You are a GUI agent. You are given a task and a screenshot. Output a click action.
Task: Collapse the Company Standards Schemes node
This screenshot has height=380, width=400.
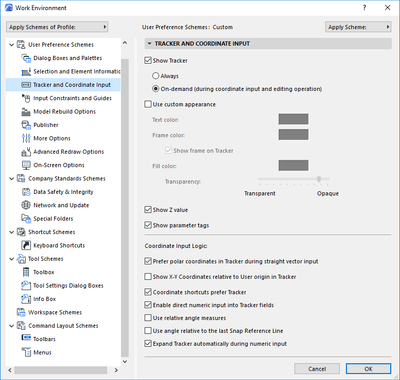tap(11, 179)
